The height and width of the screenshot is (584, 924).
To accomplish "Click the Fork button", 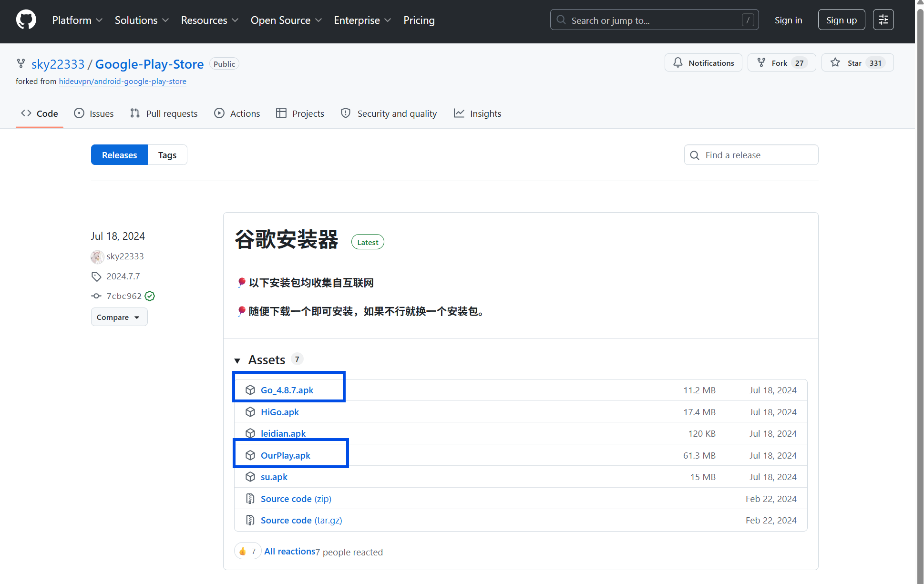I will point(781,63).
